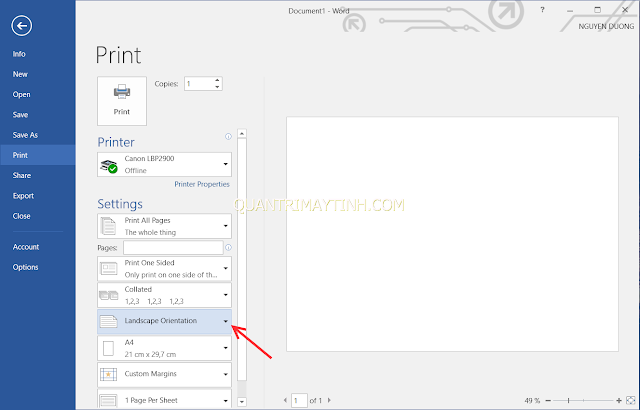Click the Zoom to Page icon
The image size is (640, 410).
pyautogui.click(x=631, y=400)
